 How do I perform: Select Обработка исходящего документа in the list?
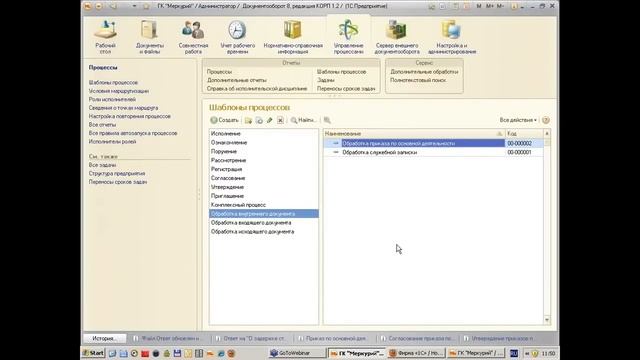pos(264,232)
